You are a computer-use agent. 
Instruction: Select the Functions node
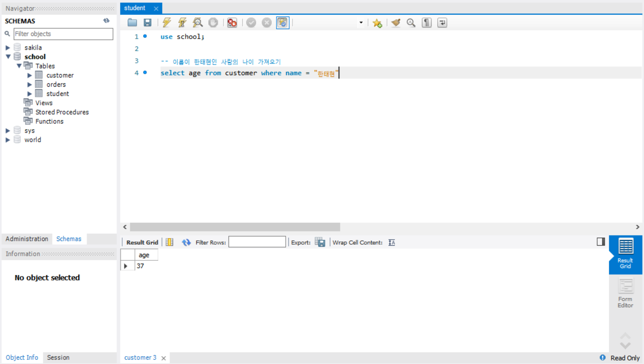(x=49, y=121)
